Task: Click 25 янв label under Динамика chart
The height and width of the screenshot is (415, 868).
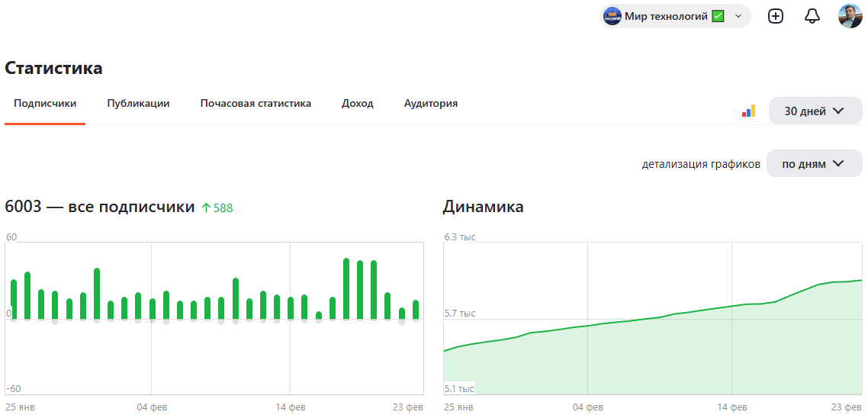Action: click(459, 407)
